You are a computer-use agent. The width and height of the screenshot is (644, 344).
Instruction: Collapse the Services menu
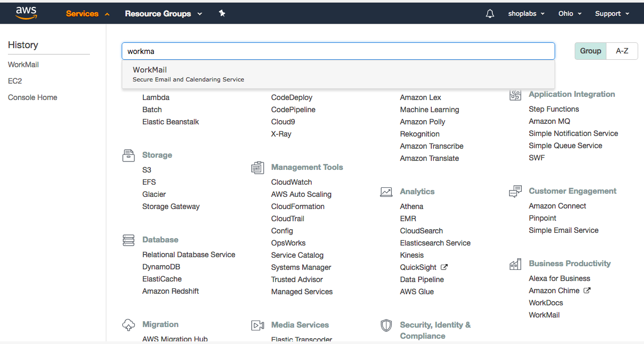pos(88,14)
